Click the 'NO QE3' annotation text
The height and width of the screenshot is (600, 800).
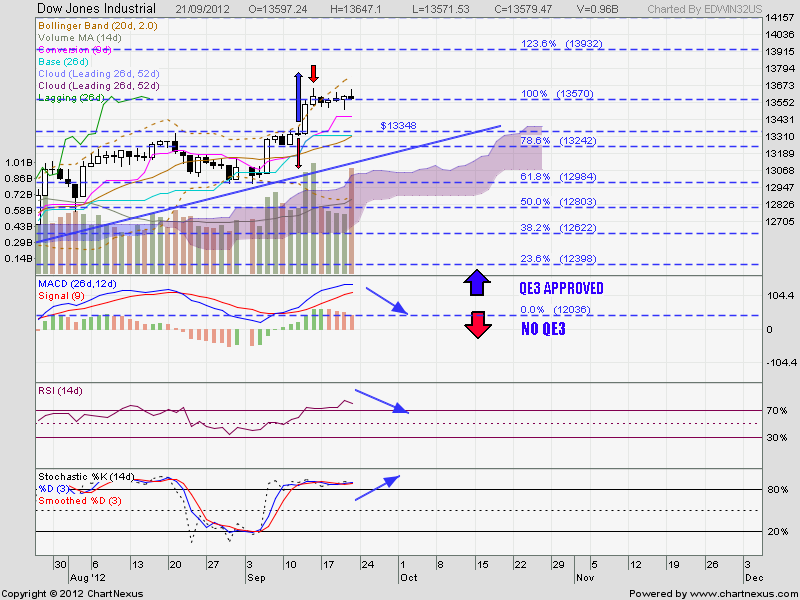[543, 329]
